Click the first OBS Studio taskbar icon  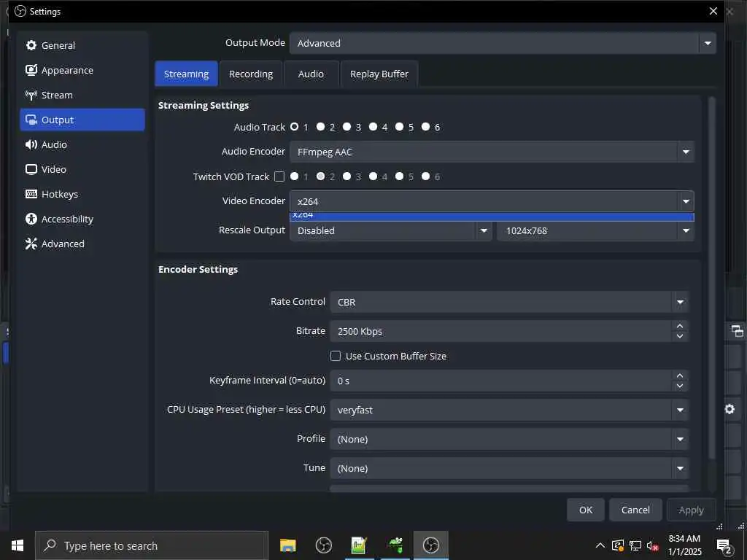point(323,545)
